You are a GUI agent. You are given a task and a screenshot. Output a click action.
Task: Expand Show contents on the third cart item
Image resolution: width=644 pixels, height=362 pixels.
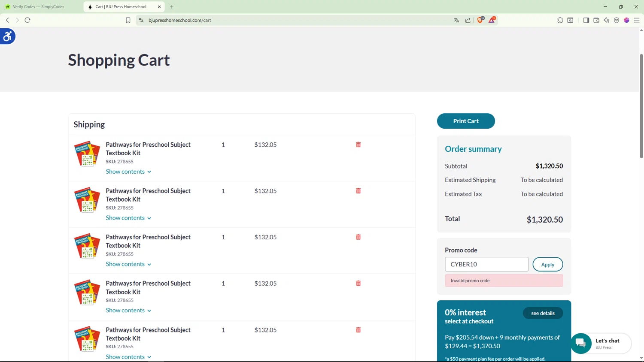coord(128,264)
